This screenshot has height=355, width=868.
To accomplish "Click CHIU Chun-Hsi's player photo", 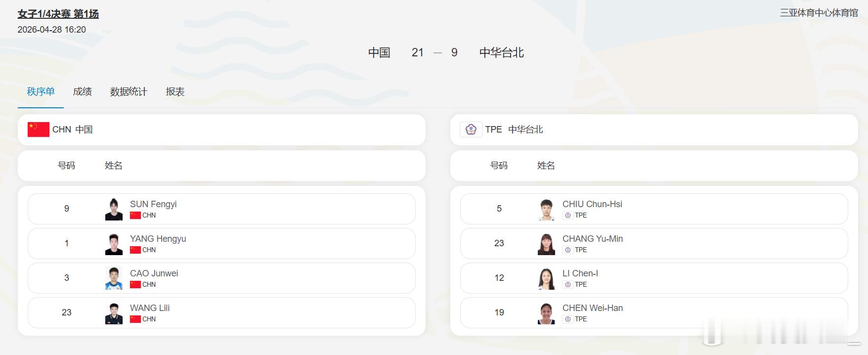I will point(546,209).
